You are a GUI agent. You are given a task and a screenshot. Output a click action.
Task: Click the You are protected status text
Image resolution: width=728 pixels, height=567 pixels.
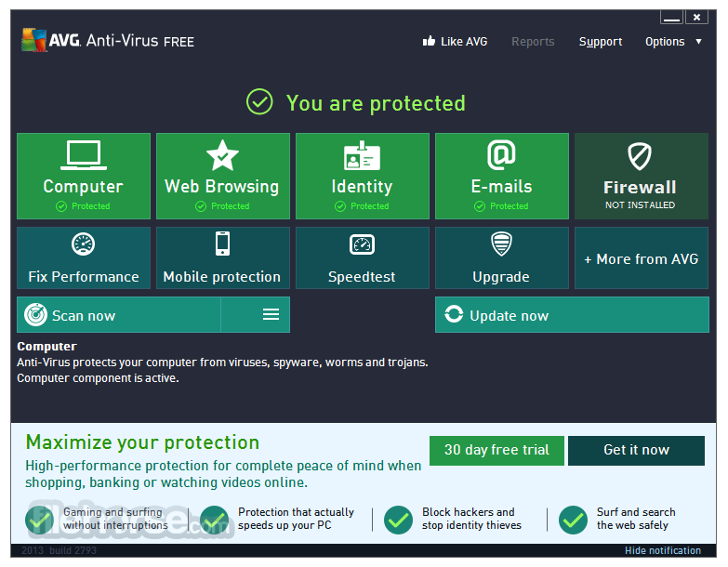(376, 103)
